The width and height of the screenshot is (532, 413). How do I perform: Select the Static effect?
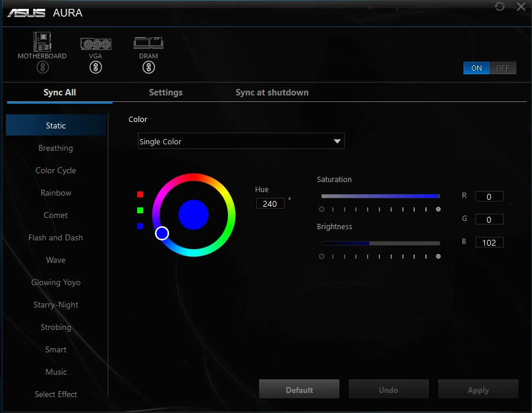[56, 125]
